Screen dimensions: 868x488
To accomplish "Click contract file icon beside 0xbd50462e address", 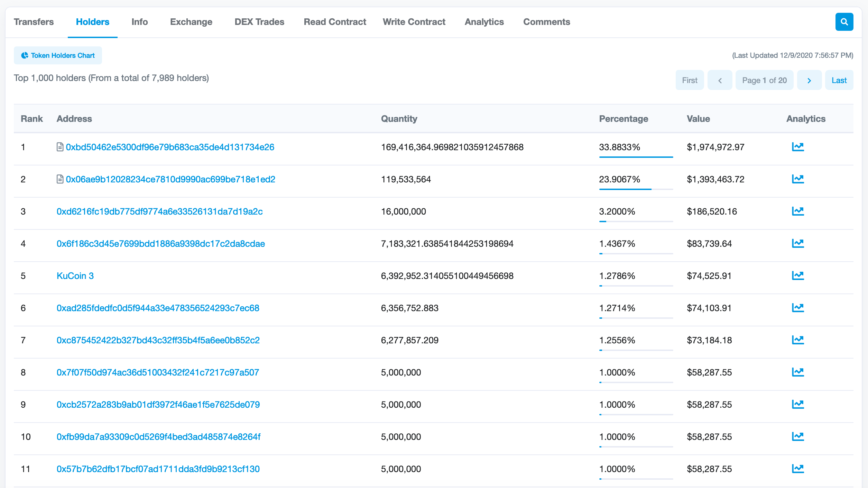I will pyautogui.click(x=60, y=147).
